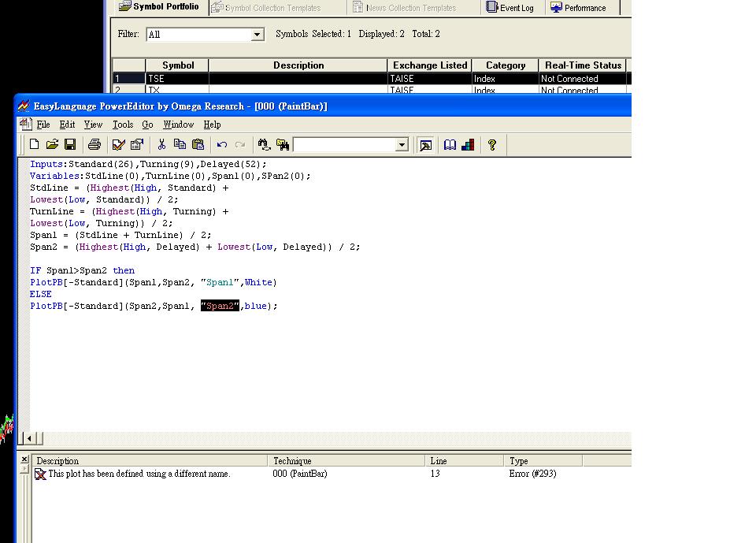This screenshot has width=756, height=543.
Task: Select the TSE symbol row
Action: tap(370, 79)
